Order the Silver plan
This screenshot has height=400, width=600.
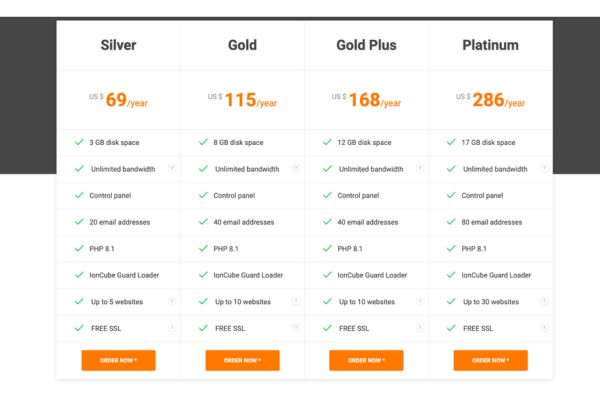[x=118, y=360]
